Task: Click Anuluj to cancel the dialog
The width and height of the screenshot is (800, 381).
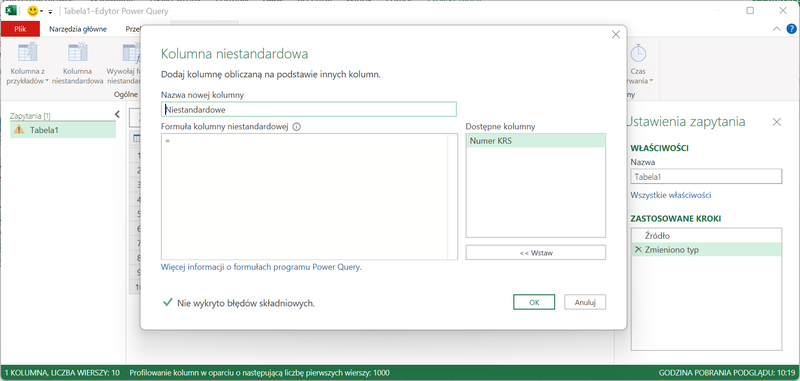Action: point(585,302)
